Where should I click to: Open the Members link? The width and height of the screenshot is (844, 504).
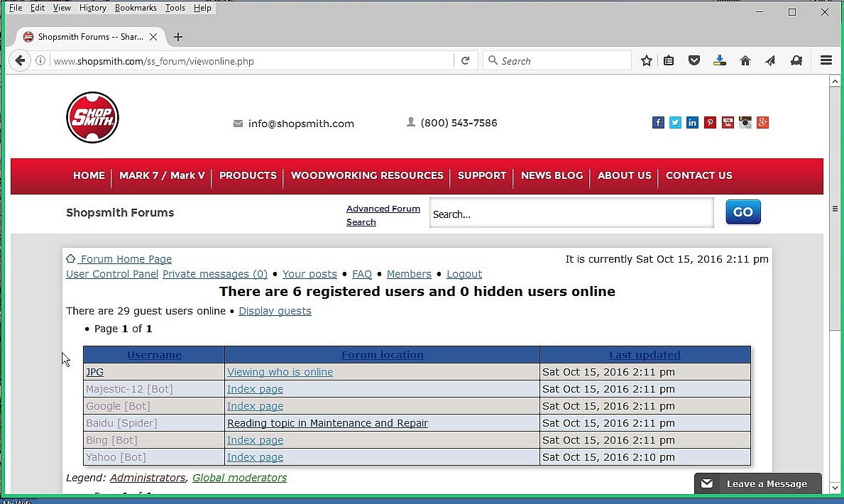pyautogui.click(x=409, y=274)
